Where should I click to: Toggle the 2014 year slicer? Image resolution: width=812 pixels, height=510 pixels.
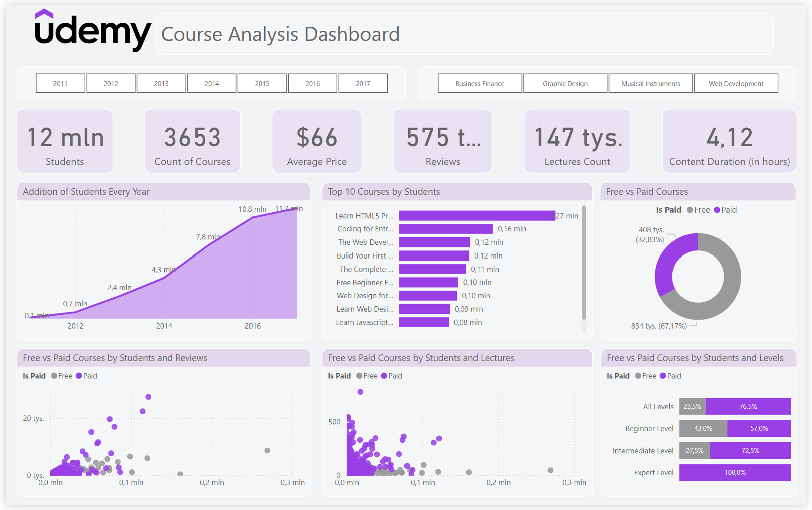(211, 83)
